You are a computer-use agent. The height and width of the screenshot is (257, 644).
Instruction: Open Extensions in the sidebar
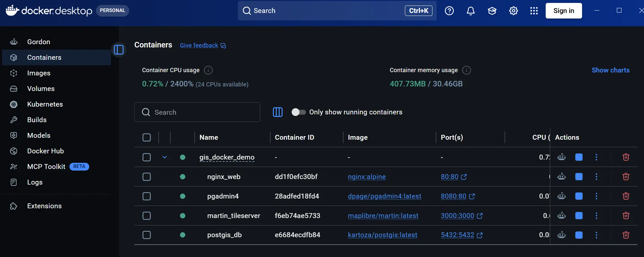56,206
